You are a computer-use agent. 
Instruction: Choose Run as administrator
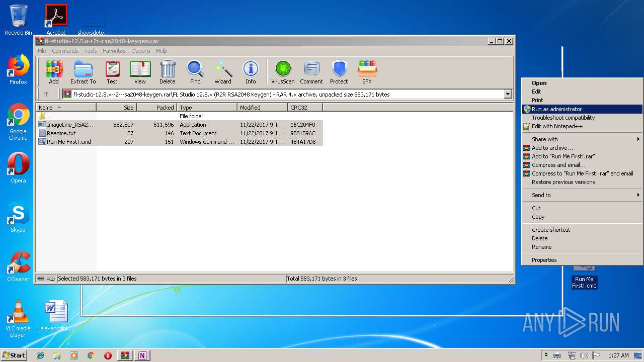[x=582, y=109]
